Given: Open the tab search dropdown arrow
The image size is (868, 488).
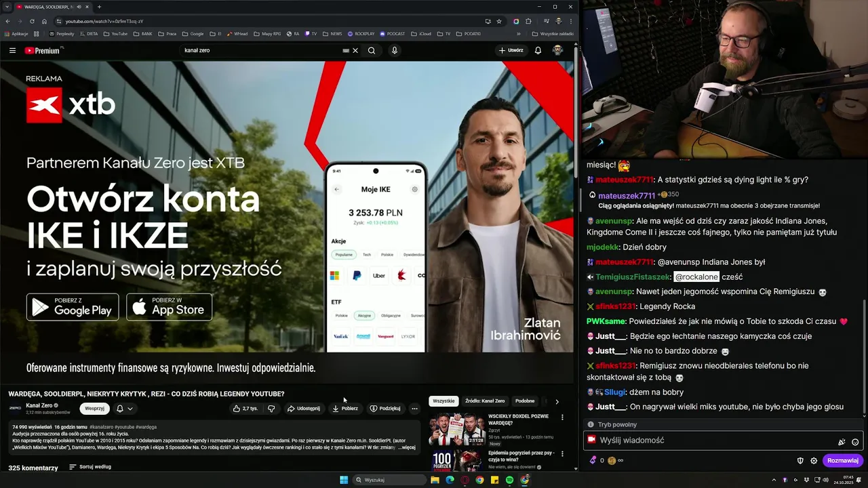Looking at the screenshot, I should [x=6, y=7].
